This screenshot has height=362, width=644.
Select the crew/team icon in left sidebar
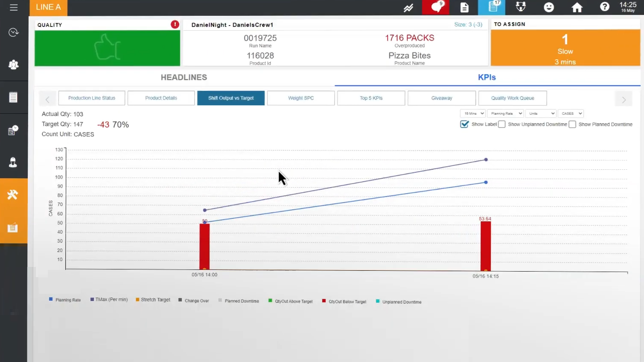coord(14,64)
